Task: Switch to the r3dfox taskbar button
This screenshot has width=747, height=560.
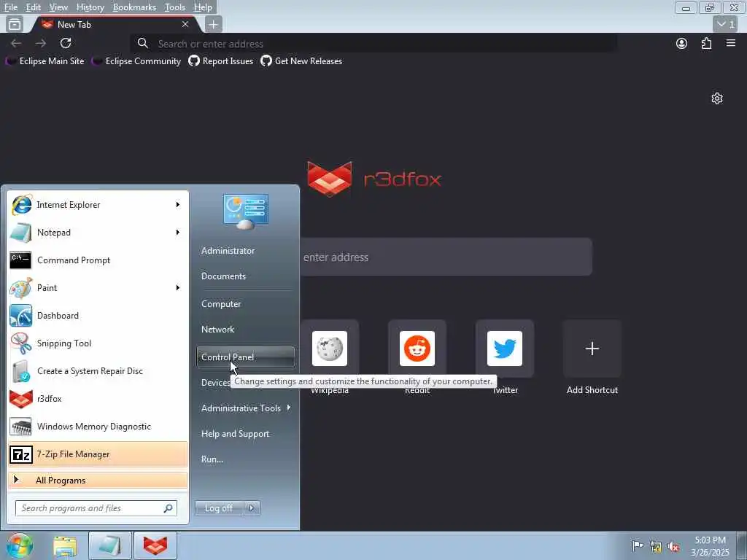Action: pos(155,546)
